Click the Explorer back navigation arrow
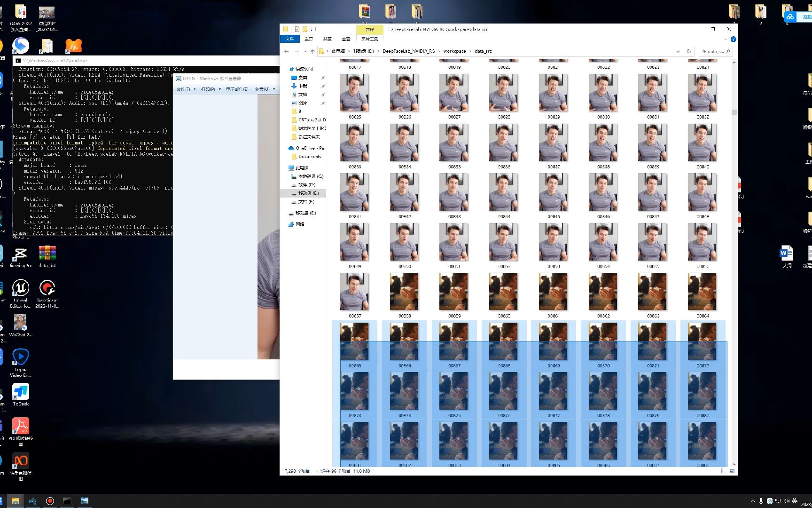Viewport: 812px width, 508px height. 287,51
